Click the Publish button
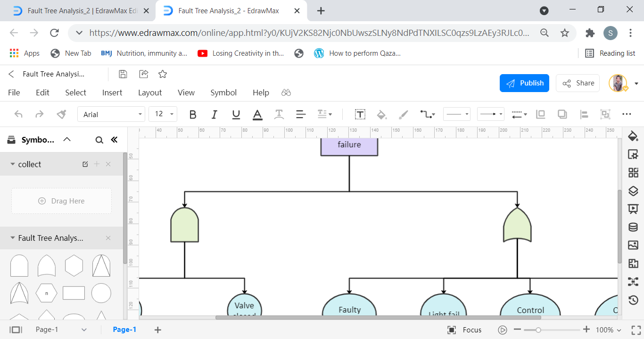This screenshot has height=339, width=644. (524, 83)
